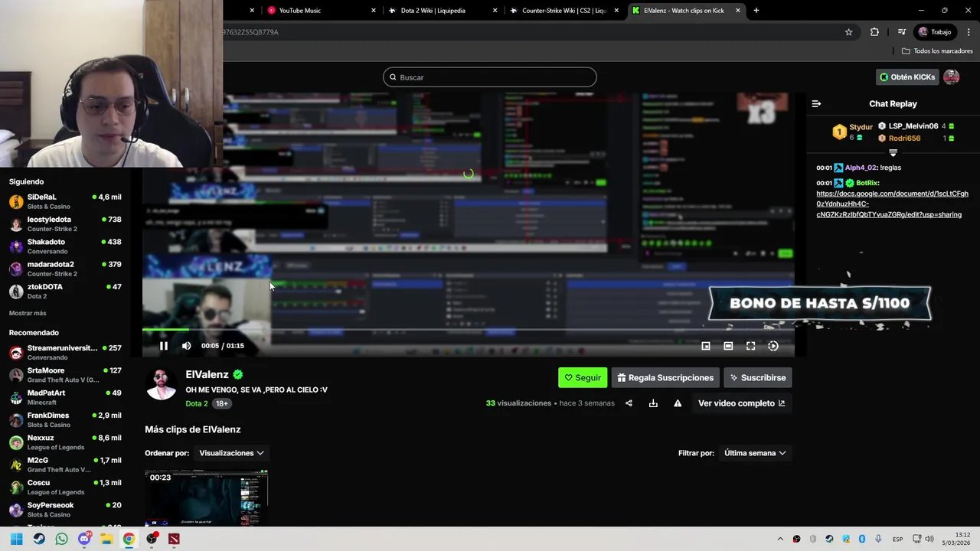
Task: Open Nexxuz recommended channel
Action: [65, 442]
